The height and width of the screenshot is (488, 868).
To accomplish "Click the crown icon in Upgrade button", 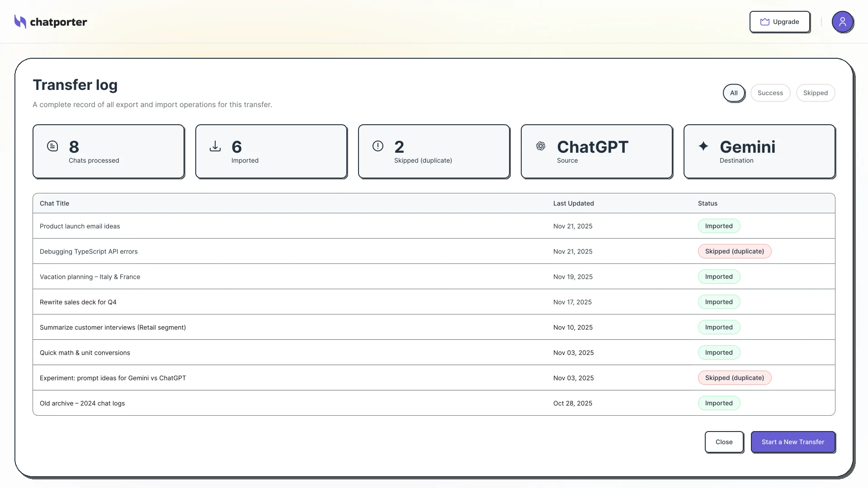I will pos(764,22).
